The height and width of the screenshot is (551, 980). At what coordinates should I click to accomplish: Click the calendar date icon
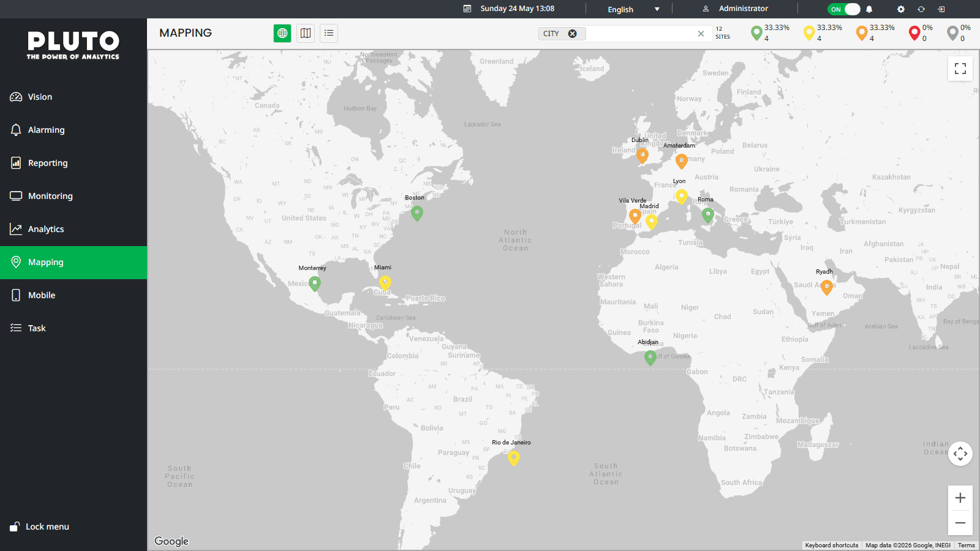(467, 9)
